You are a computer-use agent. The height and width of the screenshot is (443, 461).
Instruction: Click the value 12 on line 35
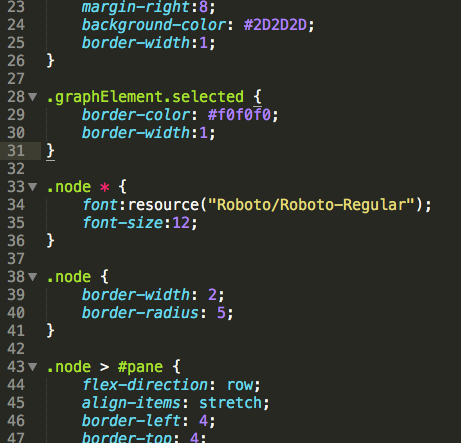(x=181, y=223)
